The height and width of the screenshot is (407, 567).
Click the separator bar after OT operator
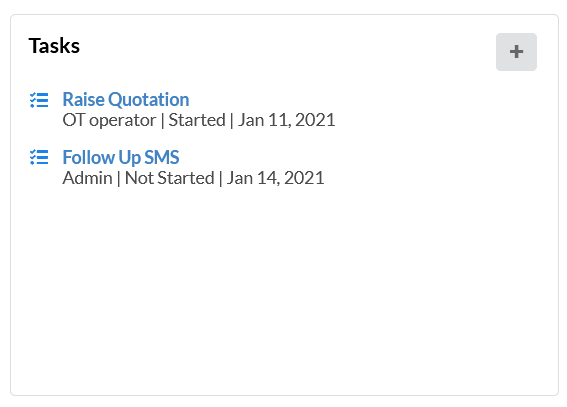click(x=162, y=120)
